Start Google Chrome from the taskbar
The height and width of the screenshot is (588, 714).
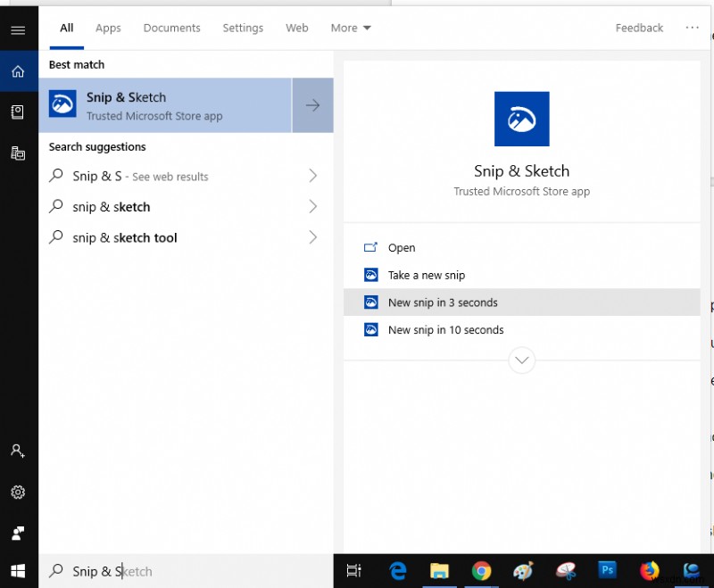pos(482,571)
